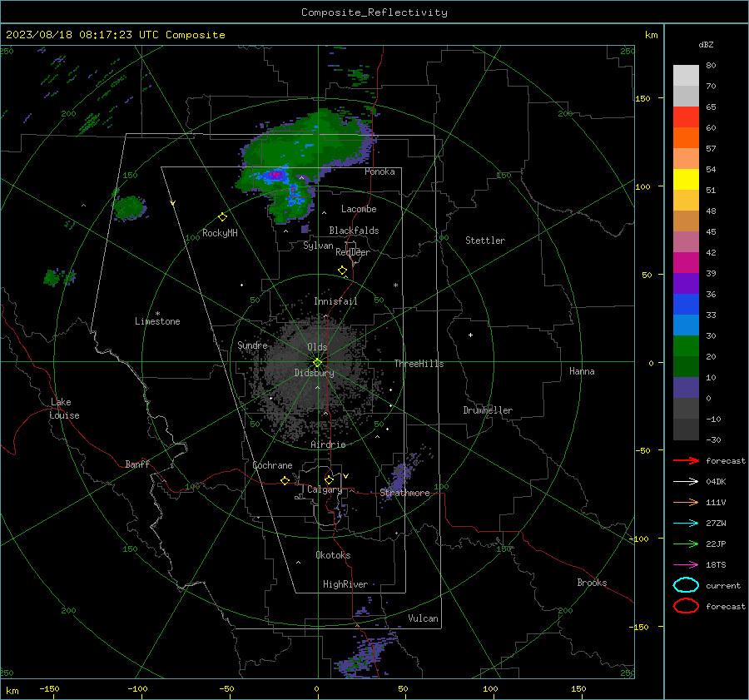Click the Sundre town label
This screenshot has height=700, width=749.
click(252, 345)
